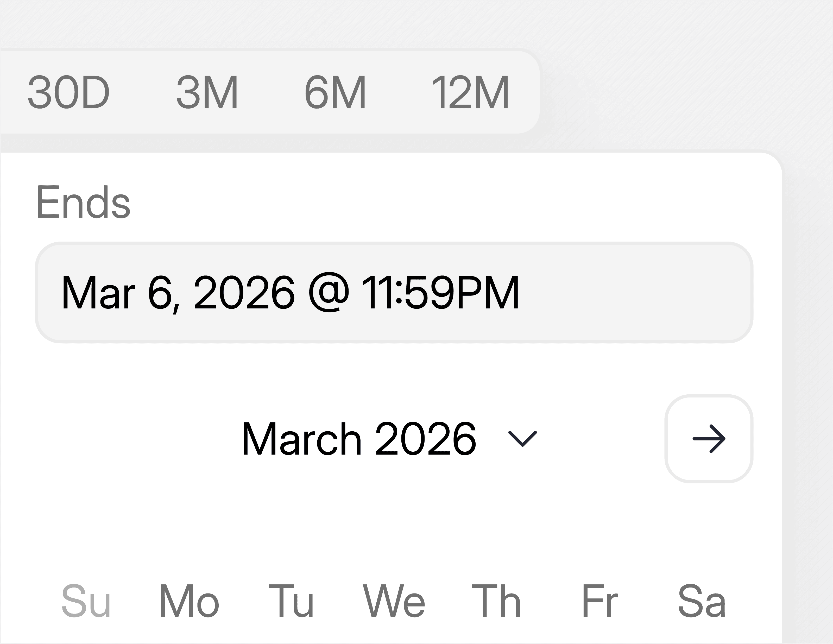Image resolution: width=833 pixels, height=644 pixels.
Task: Click the chevron beside March 2026
Action: pos(522,438)
